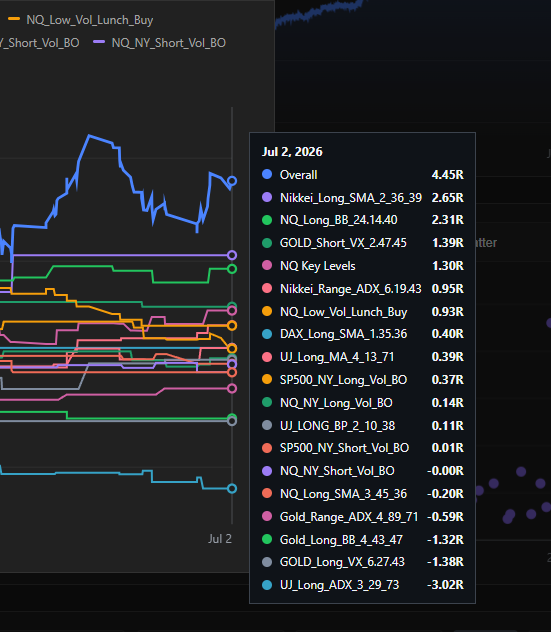551x632 pixels.
Task: Select Nikkei_Long_SMA_2_36_39 in the tooltip
Action: tap(351, 198)
